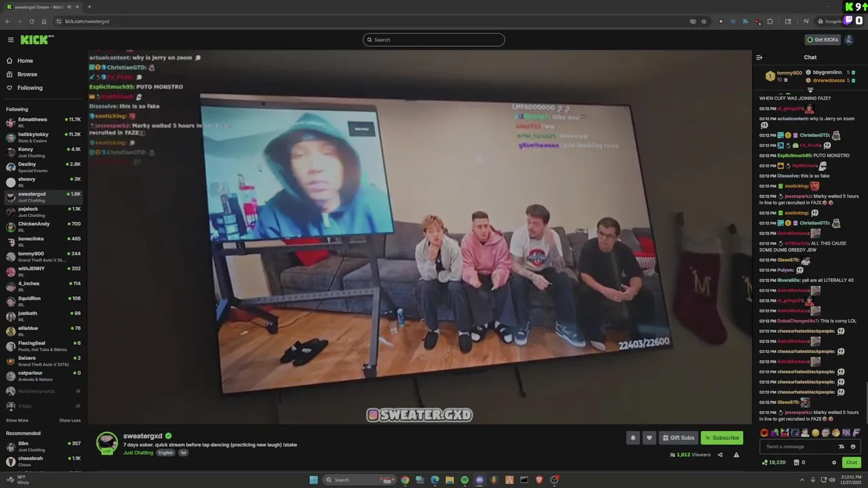Screen dimensions: 868x488
Task: Open the Following page
Action: coord(43,88)
